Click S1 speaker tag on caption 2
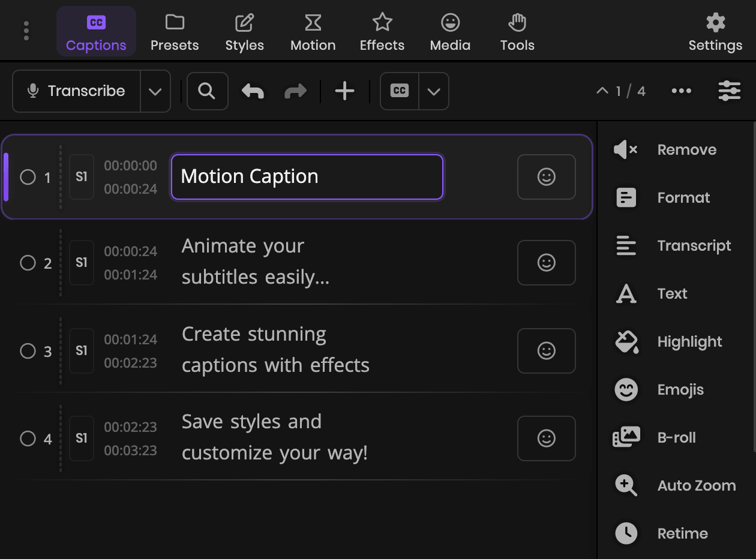 pos(82,263)
